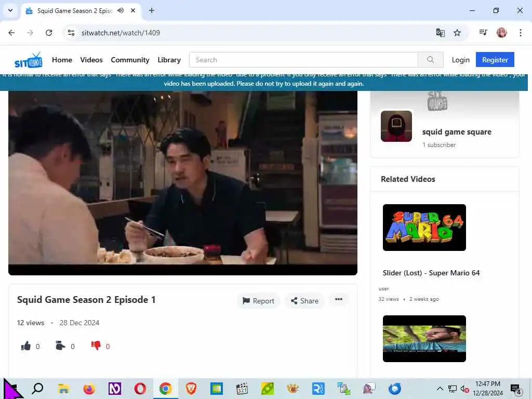Viewport: 532px width, 399px height.
Task: Click the SitWatch logo
Action: click(29, 60)
